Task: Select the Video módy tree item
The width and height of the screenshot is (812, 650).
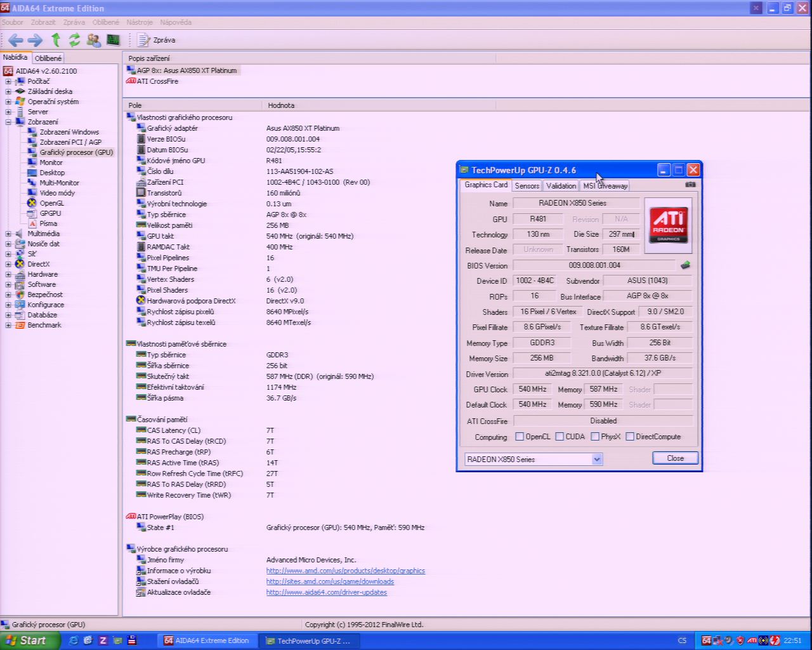Action: (x=57, y=193)
